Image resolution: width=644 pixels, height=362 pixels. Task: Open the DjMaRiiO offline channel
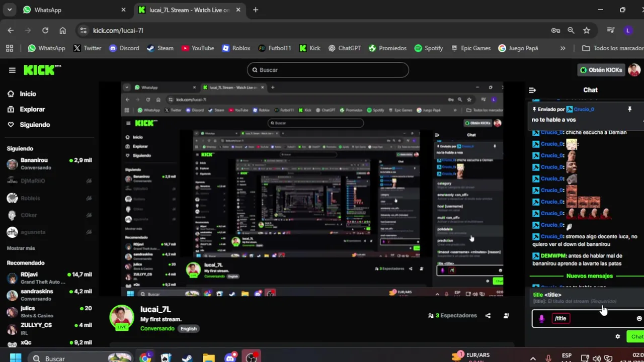click(49, 181)
